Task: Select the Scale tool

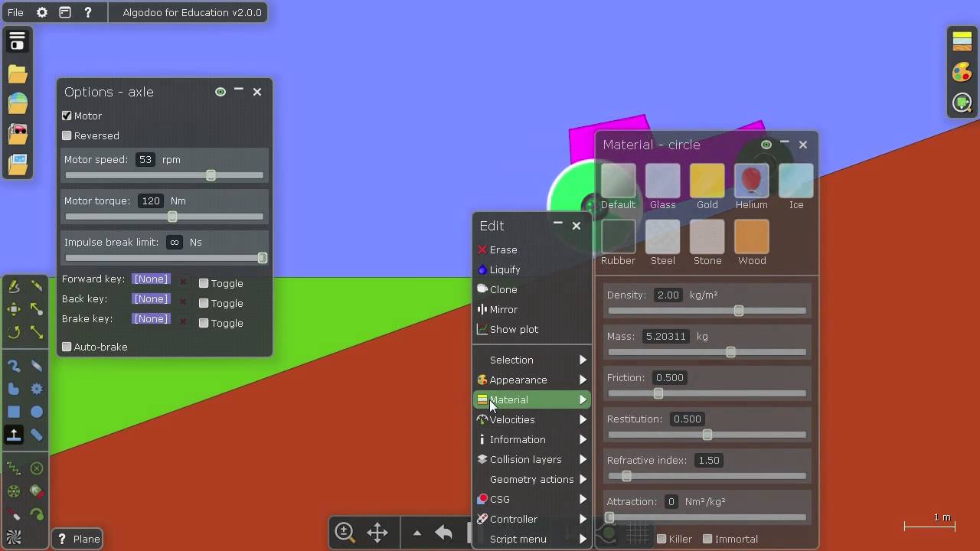Action: tap(37, 332)
